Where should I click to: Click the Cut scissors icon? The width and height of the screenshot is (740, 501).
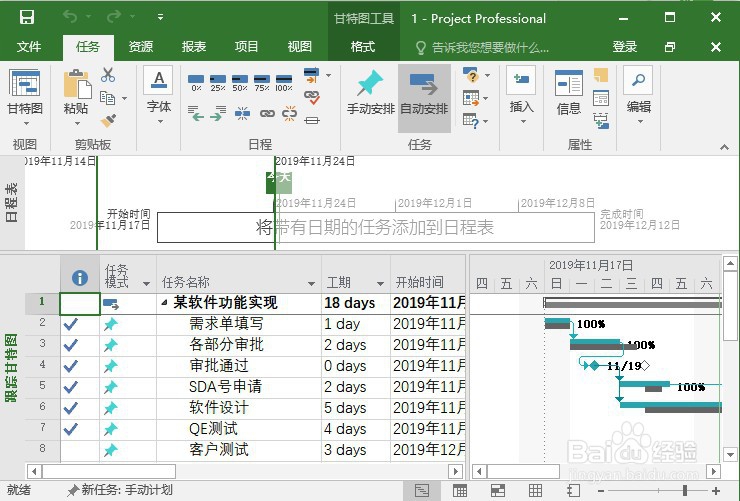pyautogui.click(x=108, y=75)
